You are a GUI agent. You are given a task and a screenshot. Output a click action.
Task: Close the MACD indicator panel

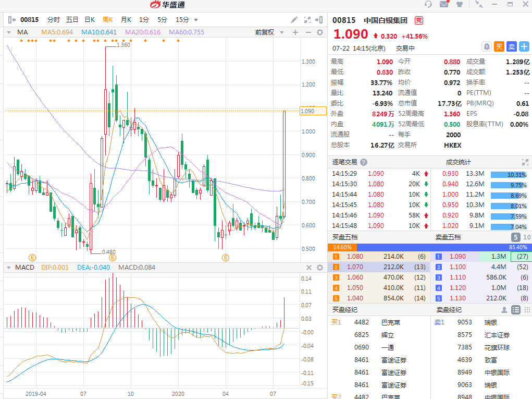[x=308, y=268]
